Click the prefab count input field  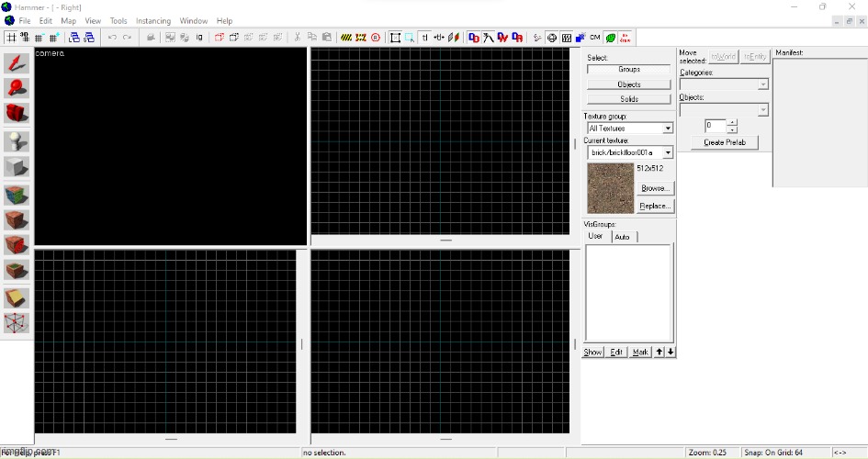tap(716, 126)
